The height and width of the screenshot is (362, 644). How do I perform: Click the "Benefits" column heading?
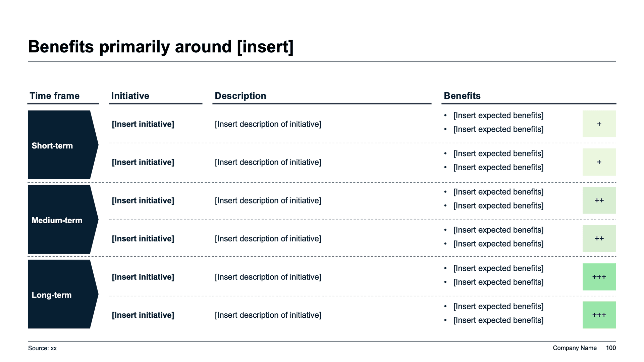pyautogui.click(x=462, y=96)
